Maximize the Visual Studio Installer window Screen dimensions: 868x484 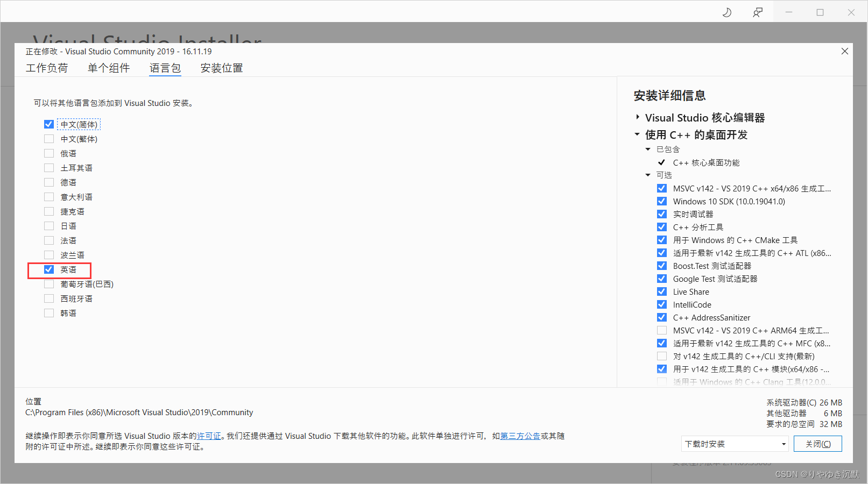820,12
